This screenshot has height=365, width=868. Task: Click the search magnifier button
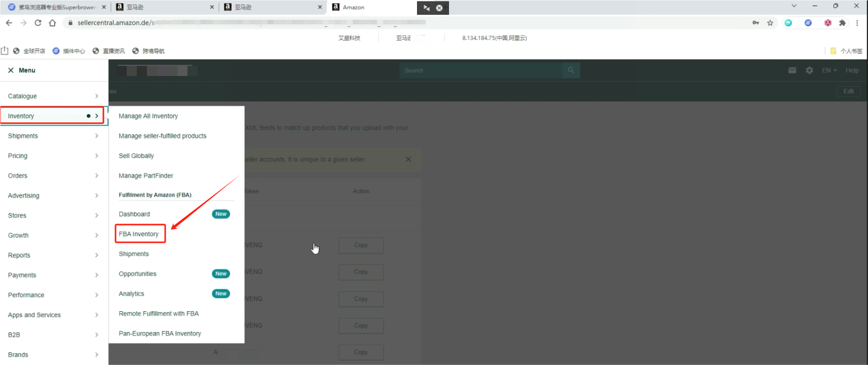click(x=571, y=70)
